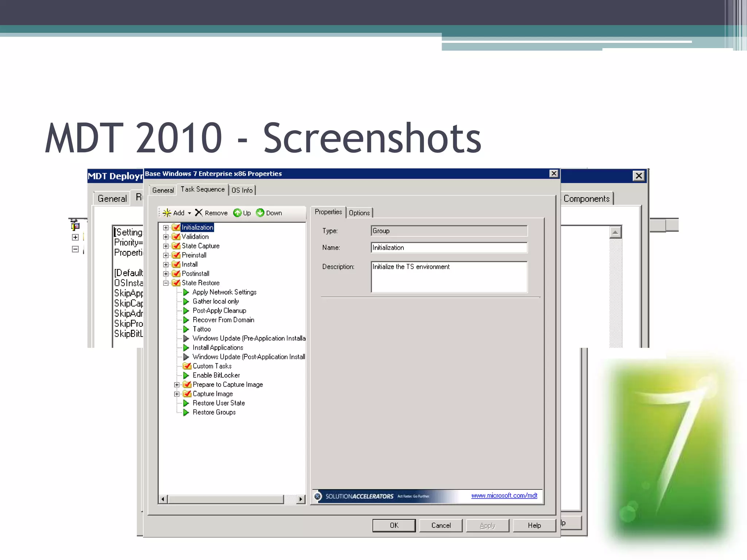The height and width of the screenshot is (560, 747).
Task: Open the OS Info tab
Action: point(242,190)
